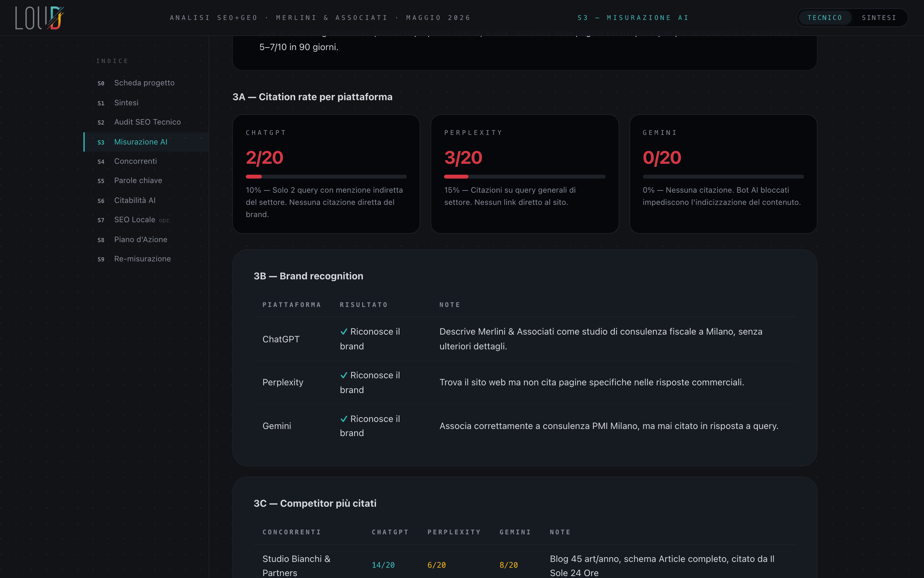Click the '15% — Citazioni su query generali' description
Viewport: 924px width, 578px height.
(510, 196)
